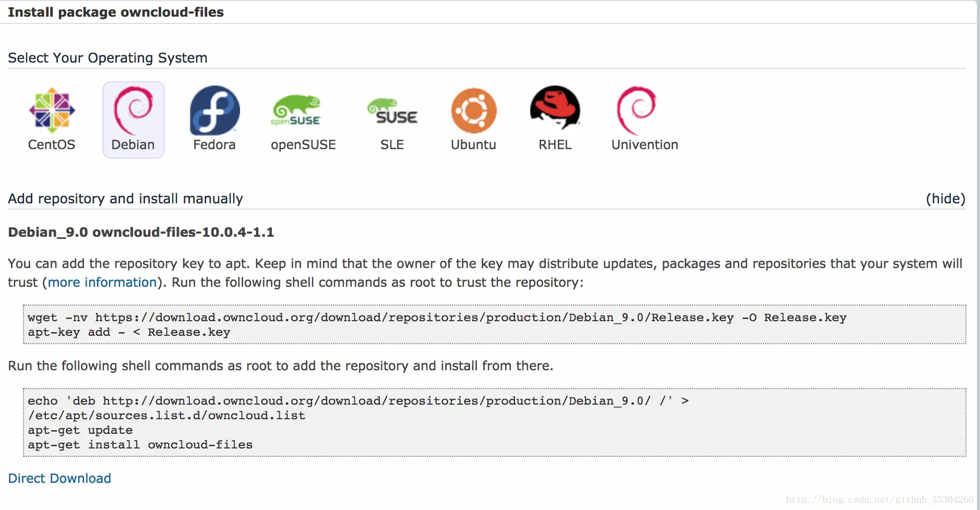Click the /etc/apt/sources.list.d/owncloud.list line
This screenshot has width=980, height=510.
pyautogui.click(x=166, y=416)
